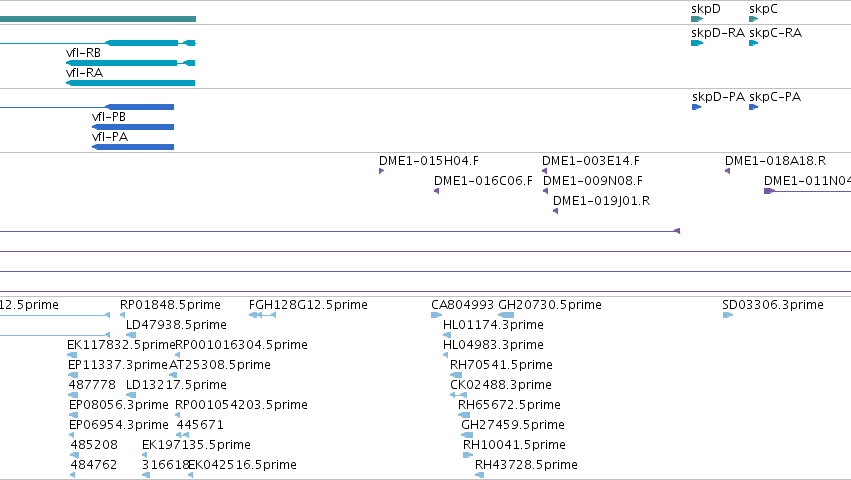Click the DME1-015H04.F feature label
851x480 pixels.
point(429,161)
